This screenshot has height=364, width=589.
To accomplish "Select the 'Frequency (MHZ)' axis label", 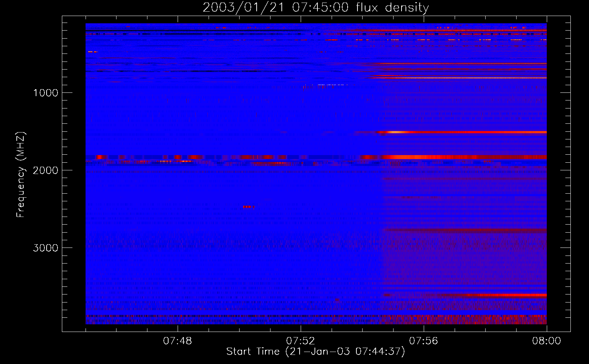I will (21, 175).
